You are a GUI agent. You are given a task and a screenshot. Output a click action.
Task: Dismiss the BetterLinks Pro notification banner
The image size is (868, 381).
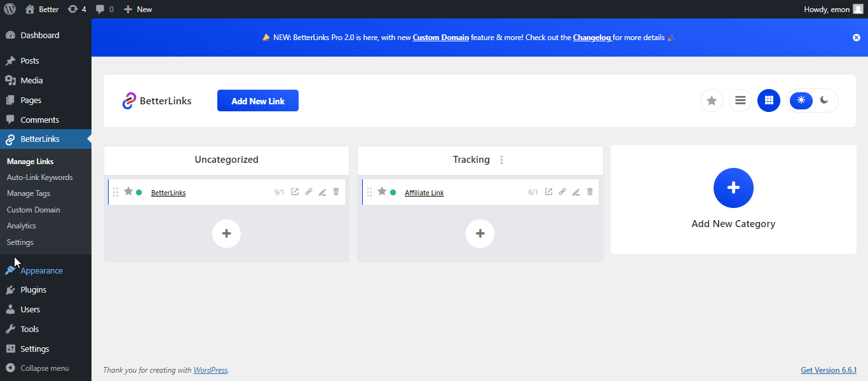tap(856, 37)
